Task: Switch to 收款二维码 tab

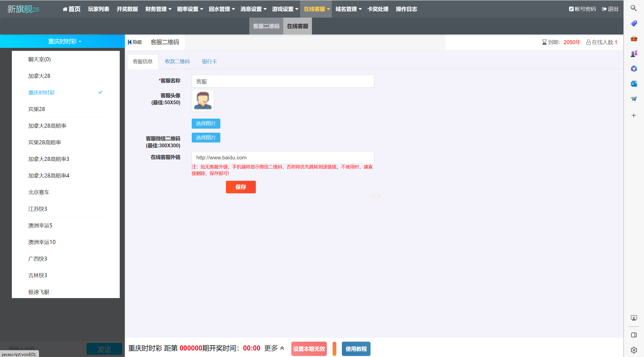Action: [x=177, y=61]
